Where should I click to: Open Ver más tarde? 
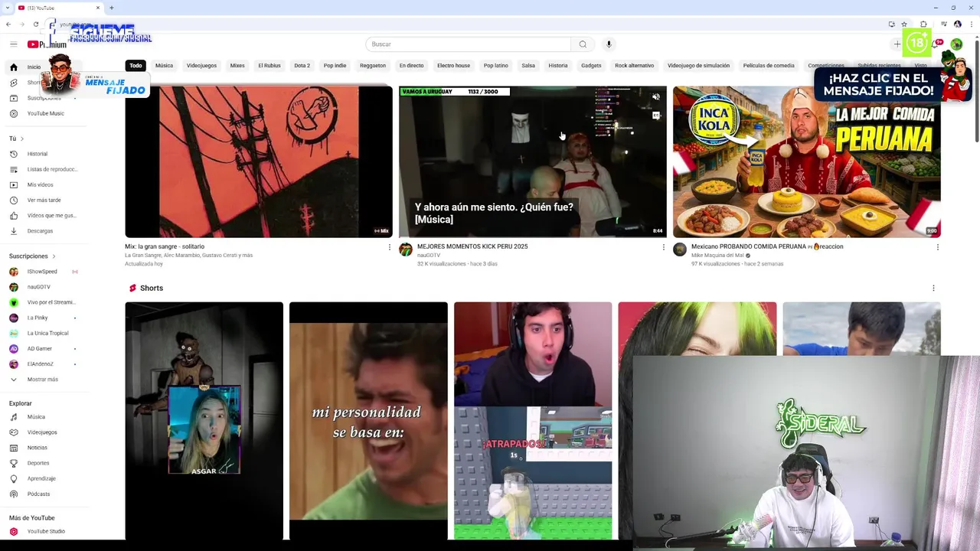coord(44,200)
